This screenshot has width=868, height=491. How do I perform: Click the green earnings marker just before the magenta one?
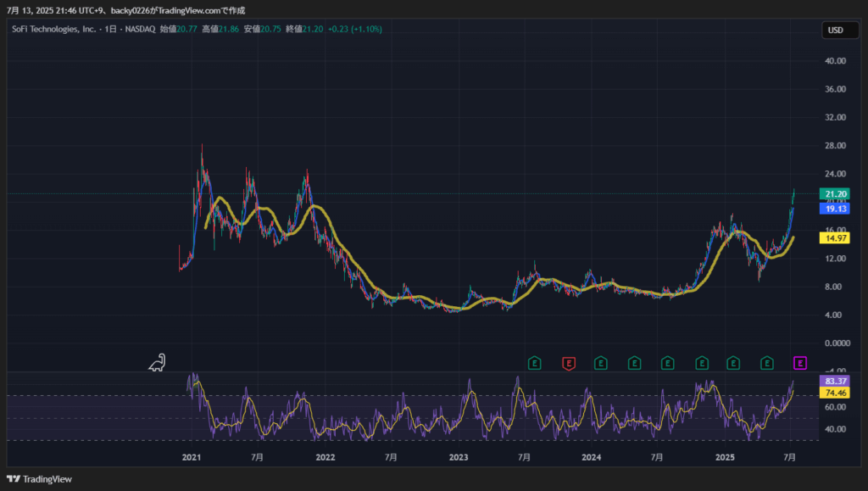(x=766, y=363)
